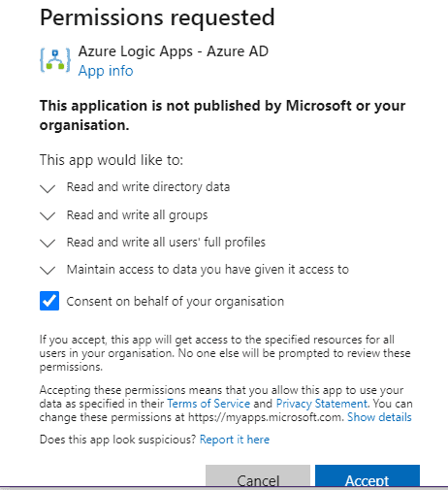The width and height of the screenshot is (448, 490).
Task: Select the Read and write all groups text
Action: 137,215
